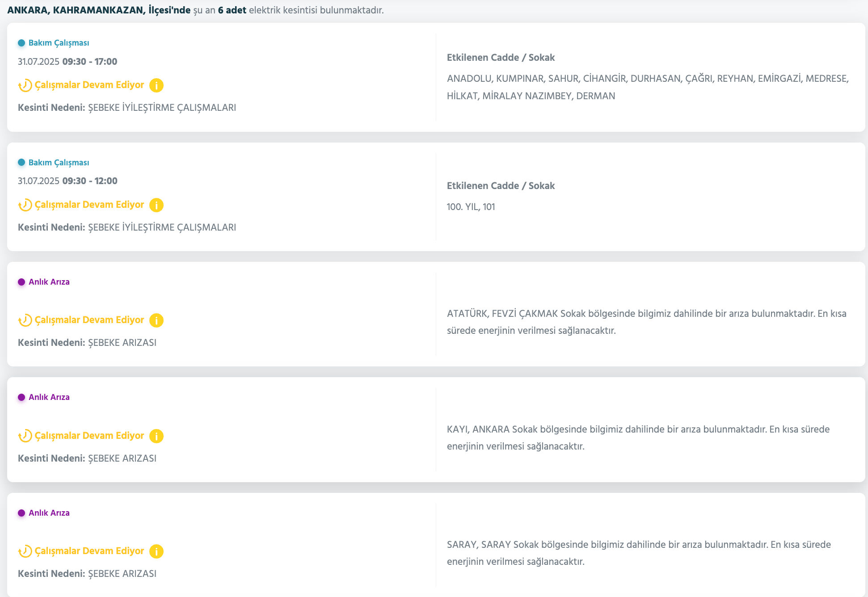
Task: Click clock icon in 09:30 - 12:00 outage card
Action: pos(25,205)
